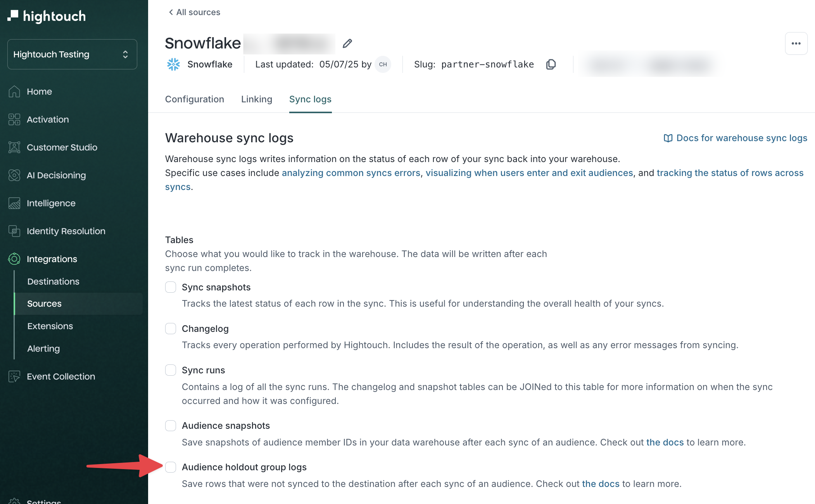The height and width of the screenshot is (504, 815).
Task: Check the Changelog table option
Action: click(x=171, y=329)
